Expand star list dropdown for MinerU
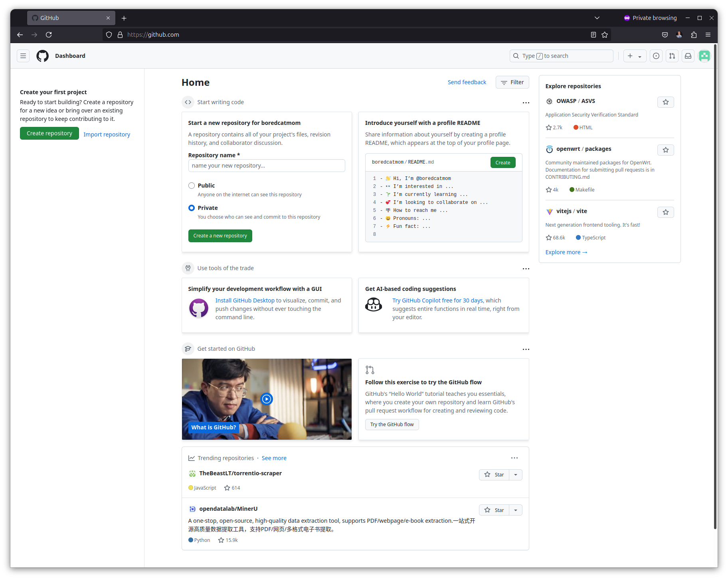The image size is (728, 579). pyautogui.click(x=516, y=510)
